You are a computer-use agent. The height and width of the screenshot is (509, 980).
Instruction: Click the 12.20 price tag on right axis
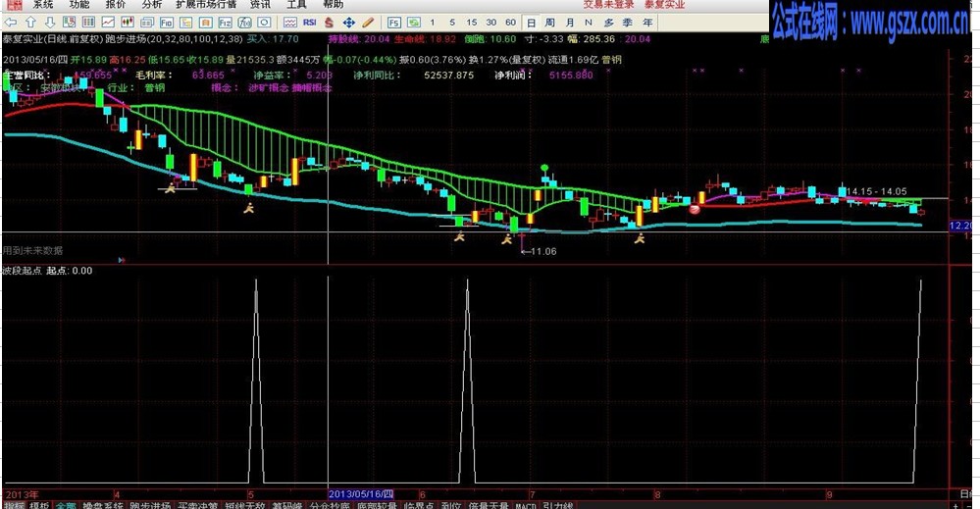(960, 226)
